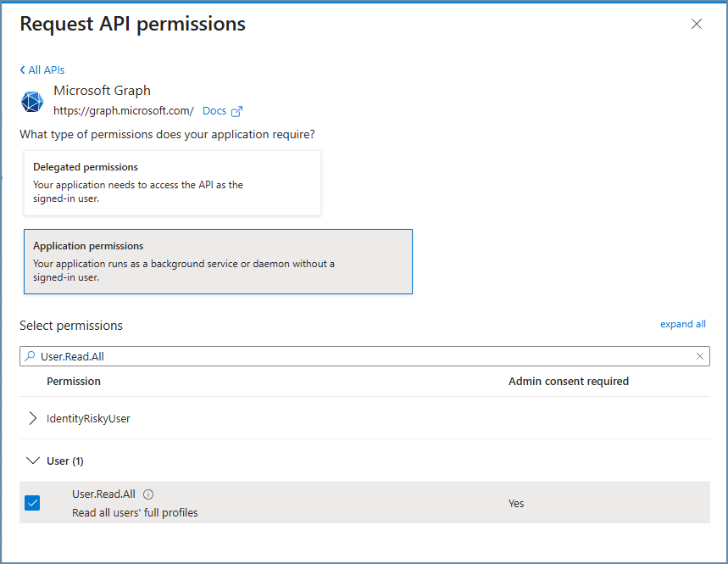The height and width of the screenshot is (564, 728).
Task: Expand the IdentityRiskyUser group
Action: (x=32, y=418)
